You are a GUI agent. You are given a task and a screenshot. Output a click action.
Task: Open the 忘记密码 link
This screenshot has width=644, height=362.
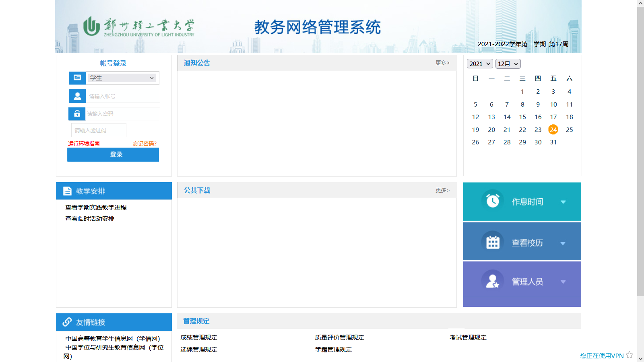pos(144,143)
